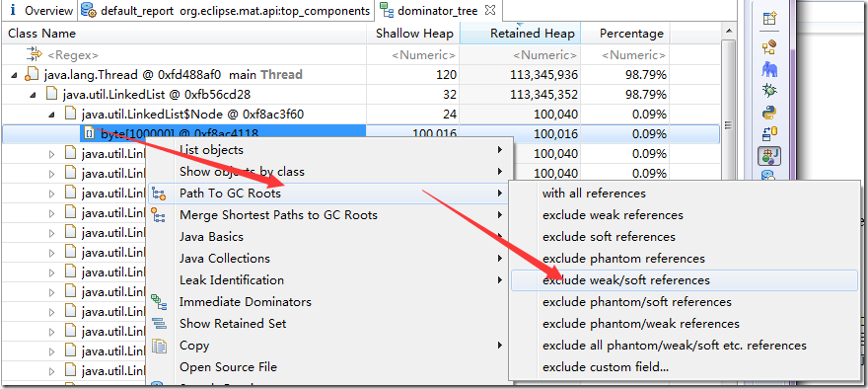Image resolution: width=868 pixels, height=389 pixels.
Task: Click the Retained Heap Numeric filter field
Action: click(x=520, y=55)
